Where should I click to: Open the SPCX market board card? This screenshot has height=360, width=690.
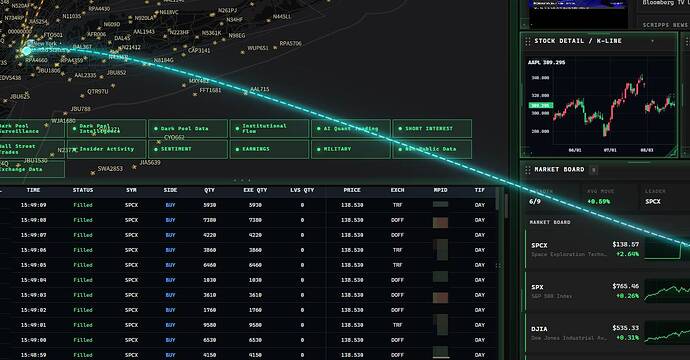608,249
